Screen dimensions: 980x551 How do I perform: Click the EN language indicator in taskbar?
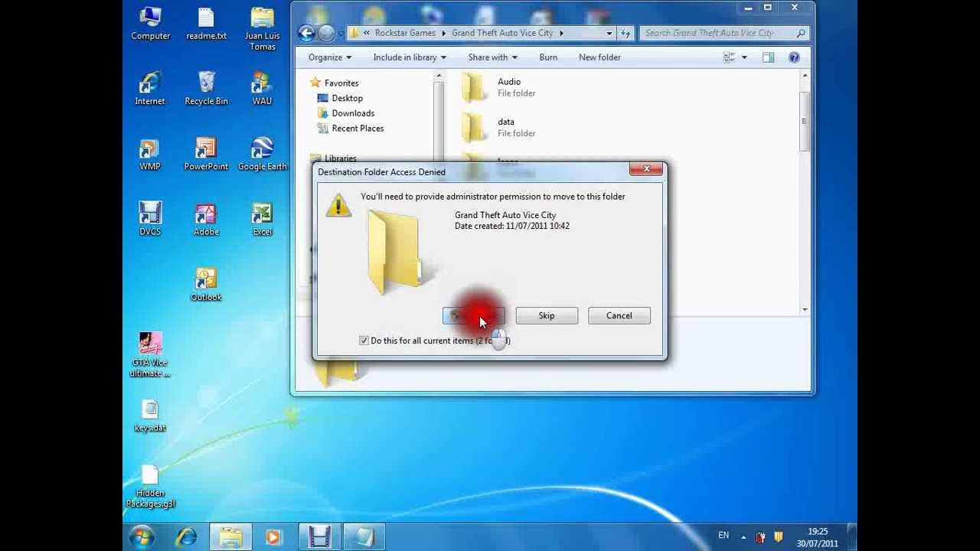coord(724,536)
